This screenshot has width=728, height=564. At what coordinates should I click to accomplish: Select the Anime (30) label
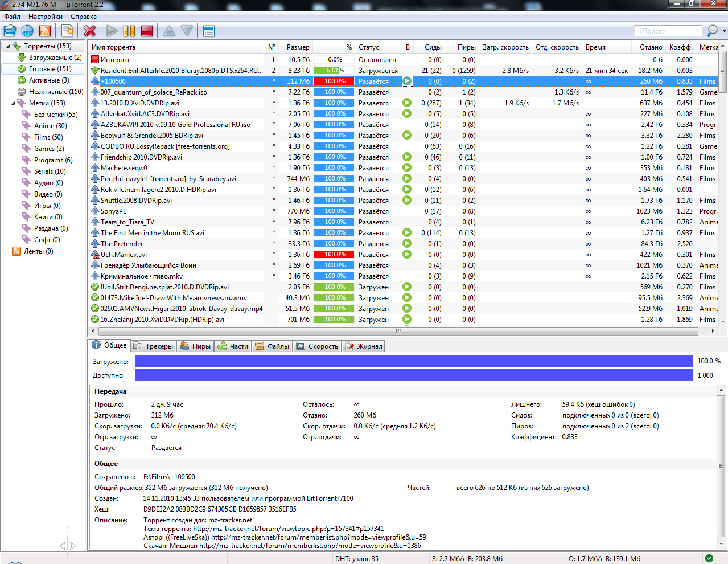click(x=44, y=126)
